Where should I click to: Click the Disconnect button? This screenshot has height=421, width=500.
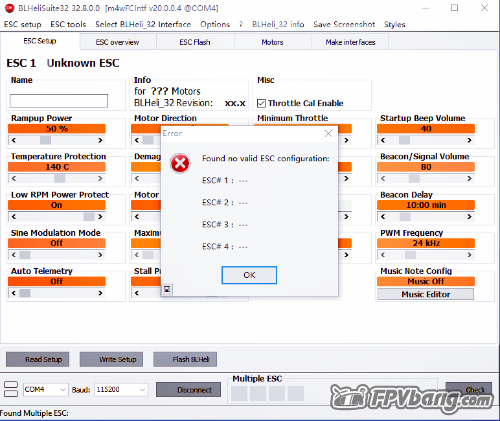[x=188, y=389]
